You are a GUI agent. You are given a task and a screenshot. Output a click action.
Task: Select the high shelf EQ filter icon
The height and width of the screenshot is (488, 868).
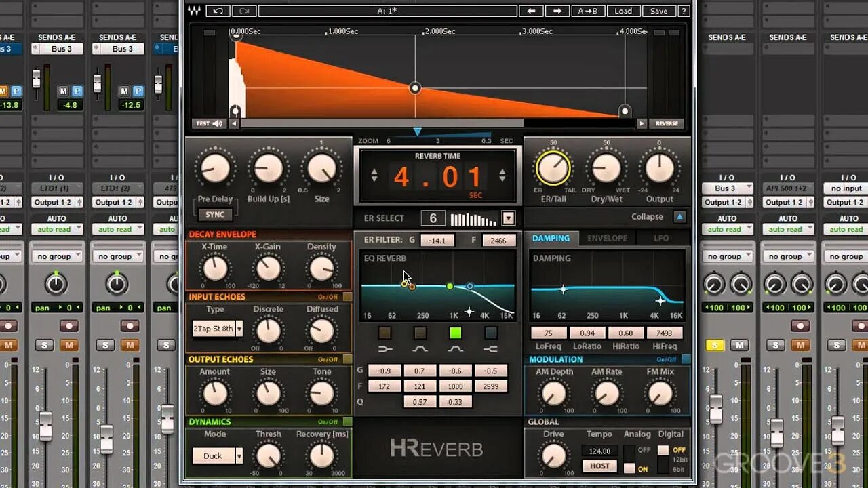point(490,349)
